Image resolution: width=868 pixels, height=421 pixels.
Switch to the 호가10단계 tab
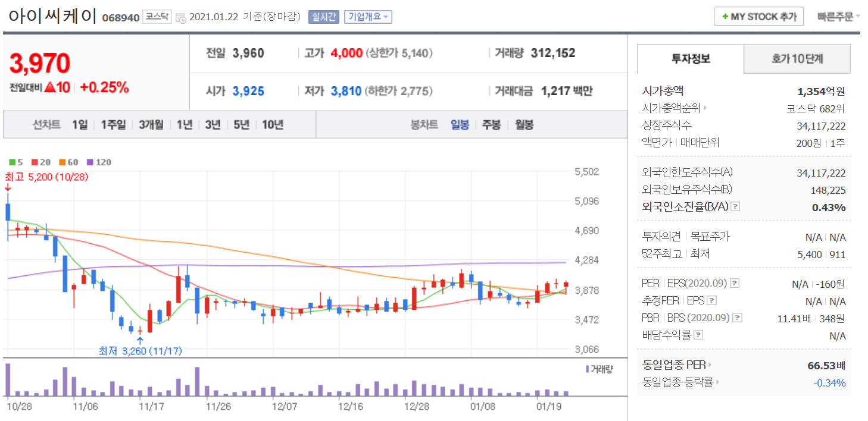(797, 59)
